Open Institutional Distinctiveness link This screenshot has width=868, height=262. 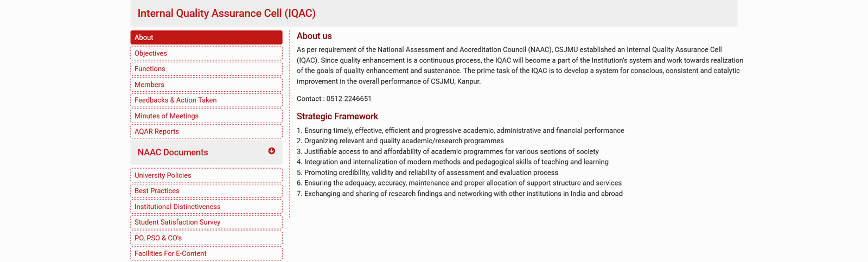coord(177,207)
